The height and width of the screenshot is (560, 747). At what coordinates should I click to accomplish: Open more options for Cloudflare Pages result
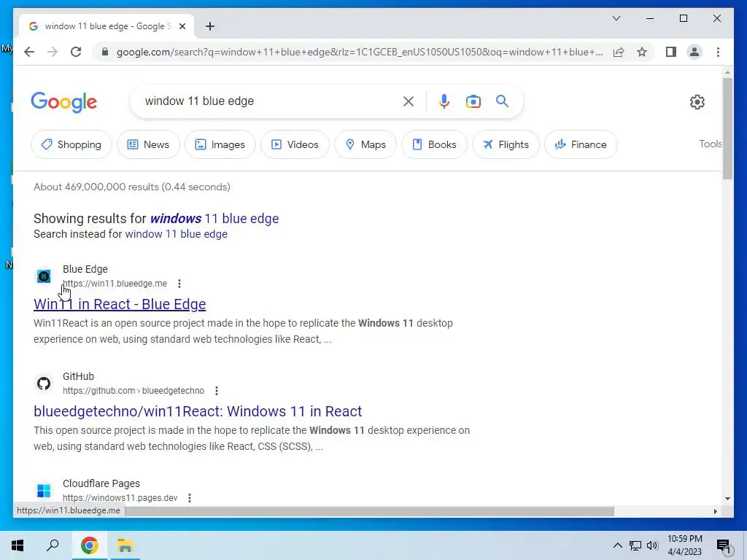tap(190, 498)
